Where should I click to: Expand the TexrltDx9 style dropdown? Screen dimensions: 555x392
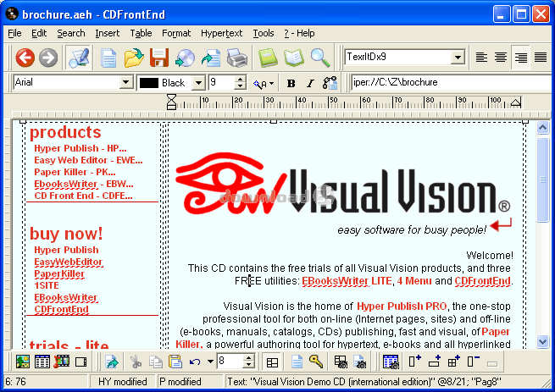[458, 58]
